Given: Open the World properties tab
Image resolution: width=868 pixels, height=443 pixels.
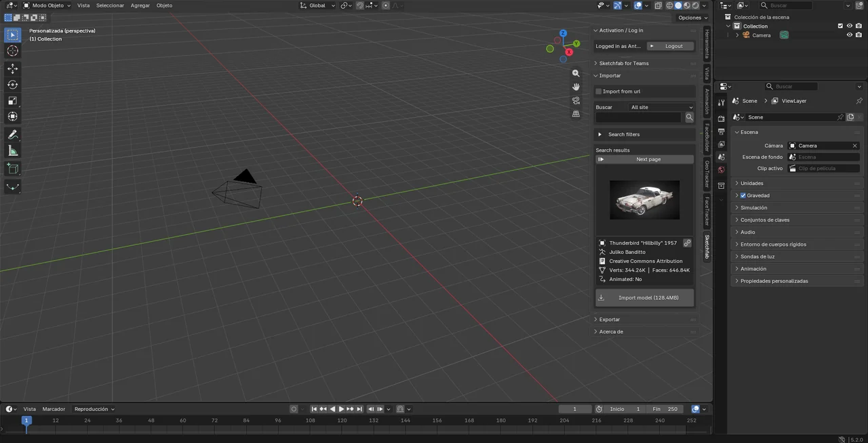Looking at the screenshot, I should coord(721,170).
